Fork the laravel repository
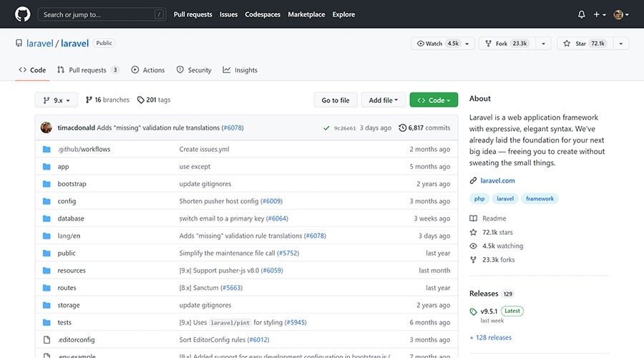Viewport: 644px width, 358px height. (x=507, y=44)
